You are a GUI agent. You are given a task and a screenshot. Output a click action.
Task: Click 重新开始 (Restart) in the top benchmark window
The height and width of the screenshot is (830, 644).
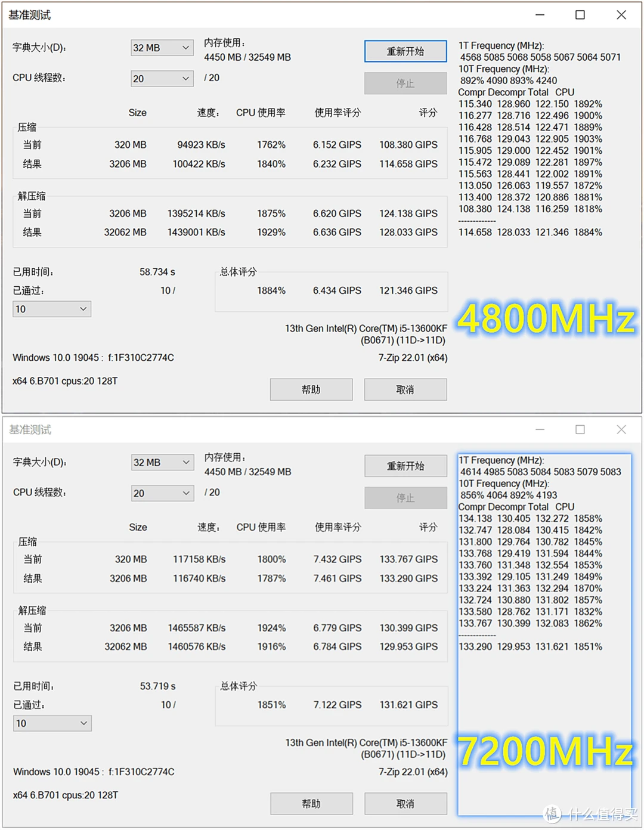405,51
